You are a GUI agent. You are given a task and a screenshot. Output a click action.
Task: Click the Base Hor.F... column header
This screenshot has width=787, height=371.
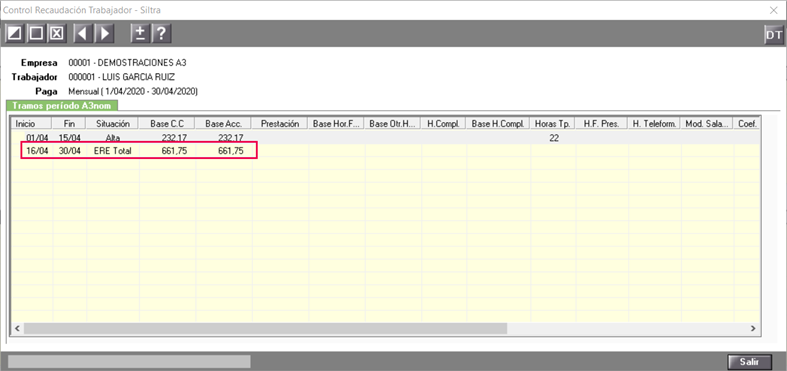click(337, 123)
